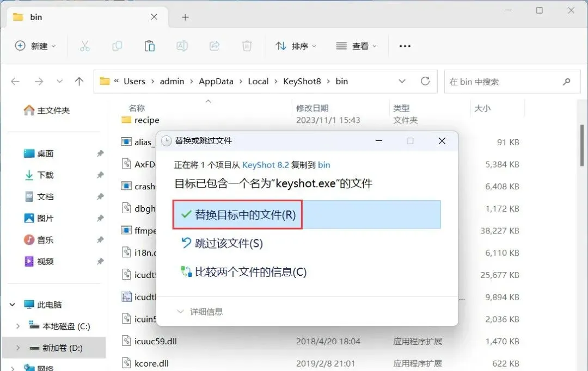Click the file list vertical scrollbar
This screenshot has height=371, width=588.
tap(582, 145)
